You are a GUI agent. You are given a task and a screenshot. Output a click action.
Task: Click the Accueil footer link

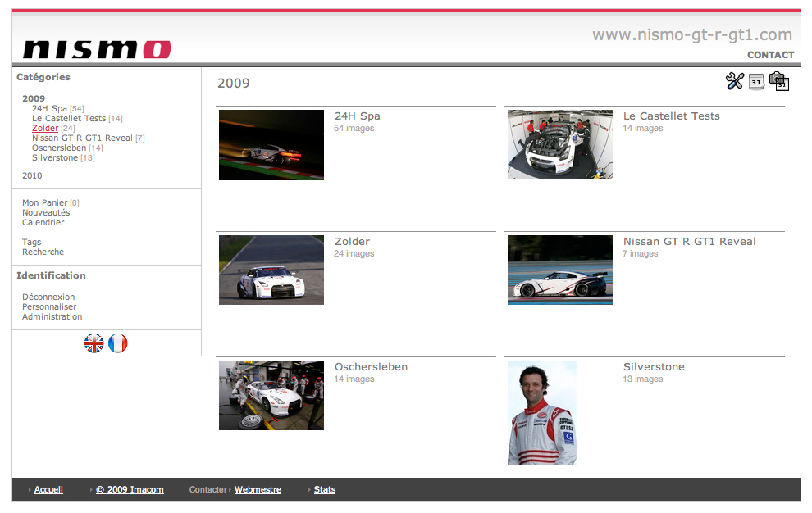(x=48, y=490)
